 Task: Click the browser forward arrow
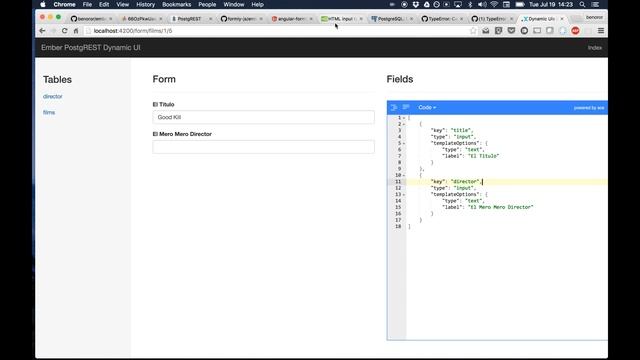tap(53, 31)
